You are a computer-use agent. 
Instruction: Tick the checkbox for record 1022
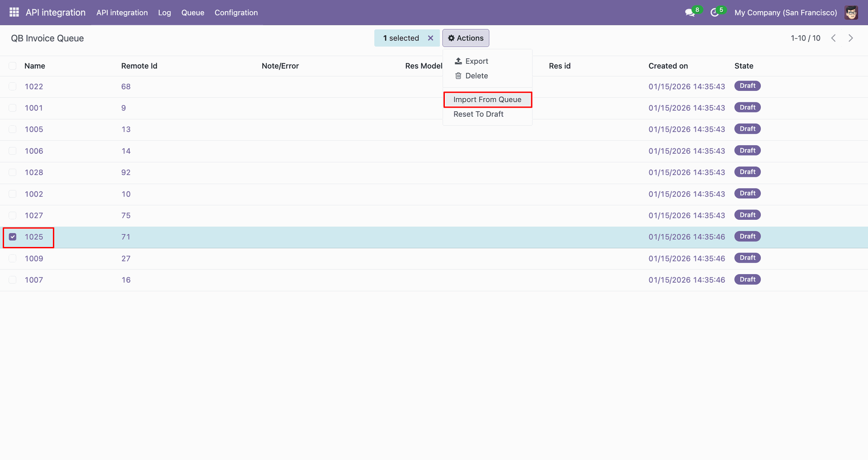(x=13, y=86)
